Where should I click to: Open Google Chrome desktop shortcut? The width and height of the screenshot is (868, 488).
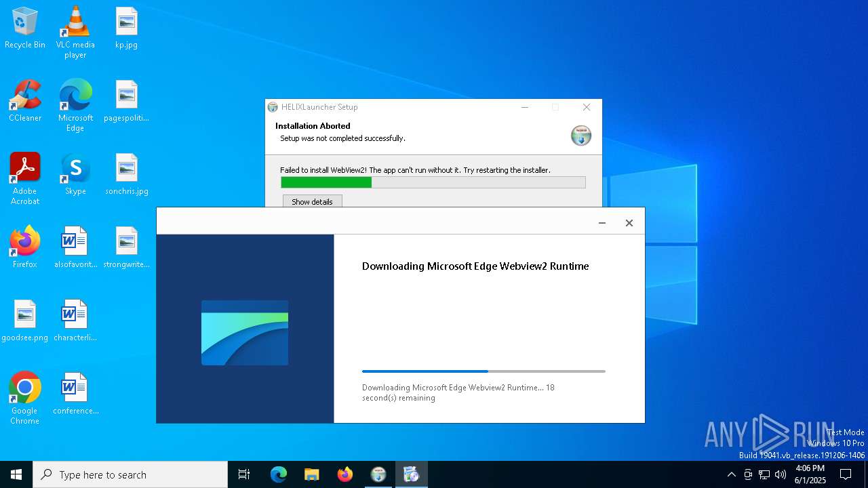click(x=25, y=399)
